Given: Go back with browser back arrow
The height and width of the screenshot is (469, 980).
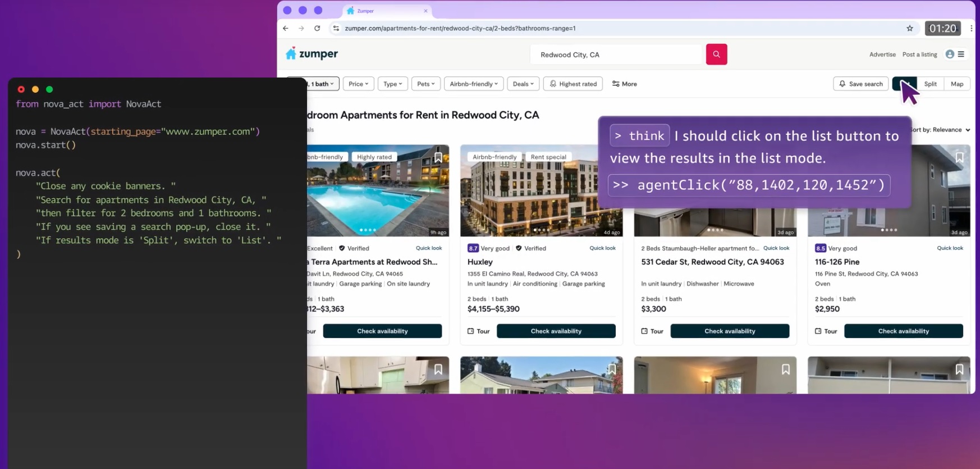Looking at the screenshot, I should (286, 28).
